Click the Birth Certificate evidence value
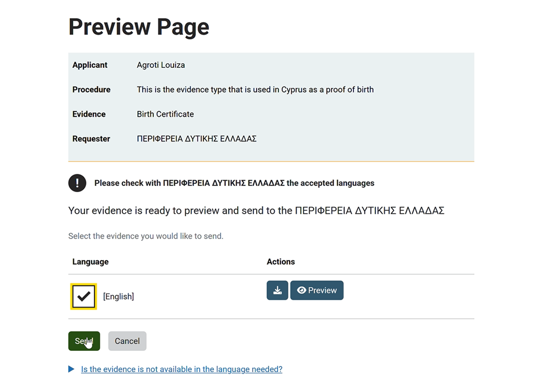The width and height of the screenshot is (537, 392). point(165,114)
